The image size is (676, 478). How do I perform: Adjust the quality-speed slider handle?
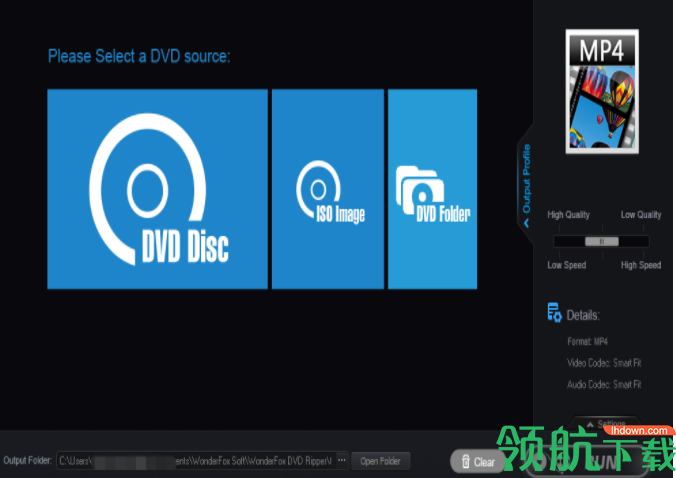click(x=601, y=241)
